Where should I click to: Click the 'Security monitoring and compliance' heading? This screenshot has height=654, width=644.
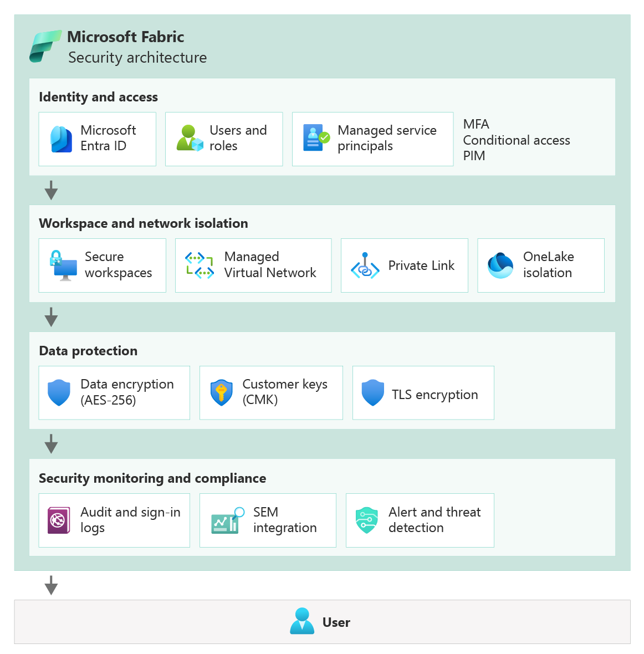tap(152, 478)
